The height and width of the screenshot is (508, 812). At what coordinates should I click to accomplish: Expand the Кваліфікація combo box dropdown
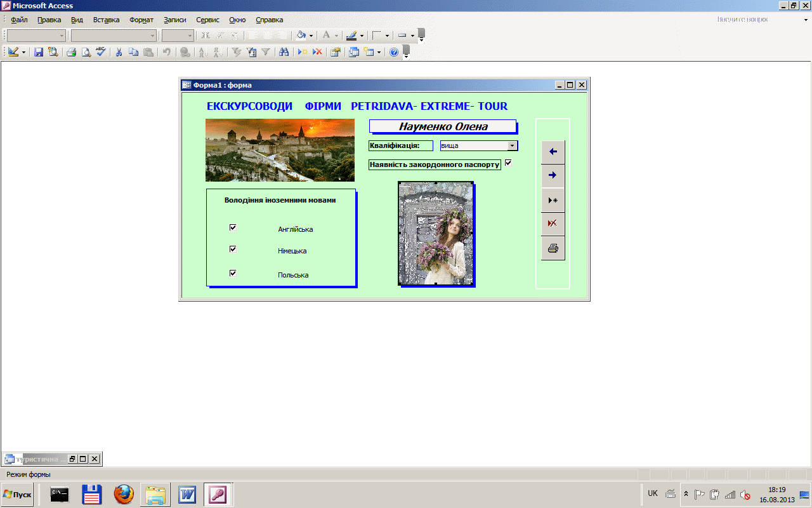pos(512,146)
